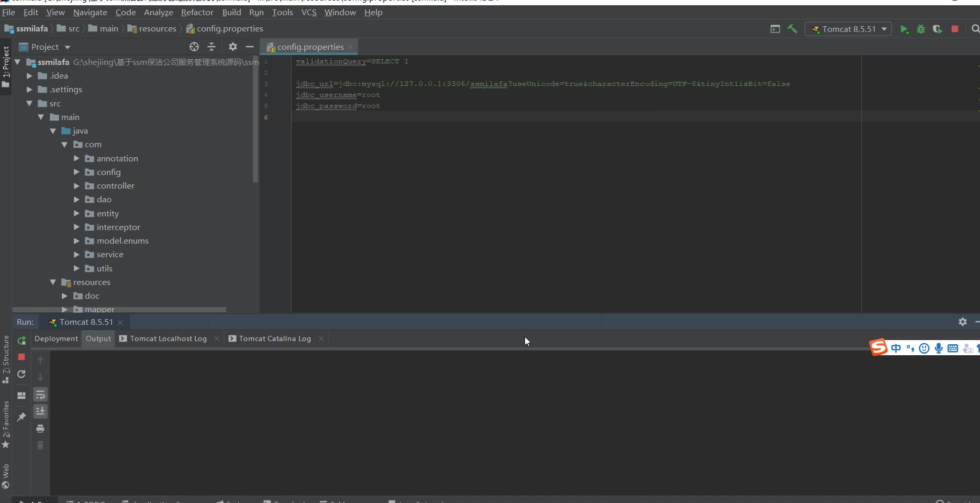Click the Debug bug icon
The height and width of the screenshot is (503, 980).
pos(921,29)
